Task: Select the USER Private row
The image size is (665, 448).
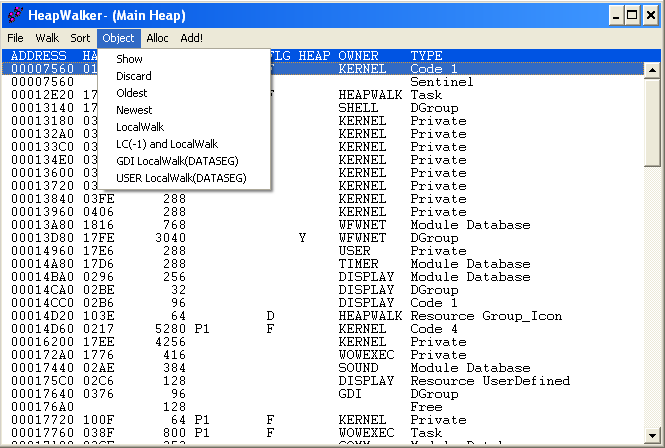Action: click(323, 251)
